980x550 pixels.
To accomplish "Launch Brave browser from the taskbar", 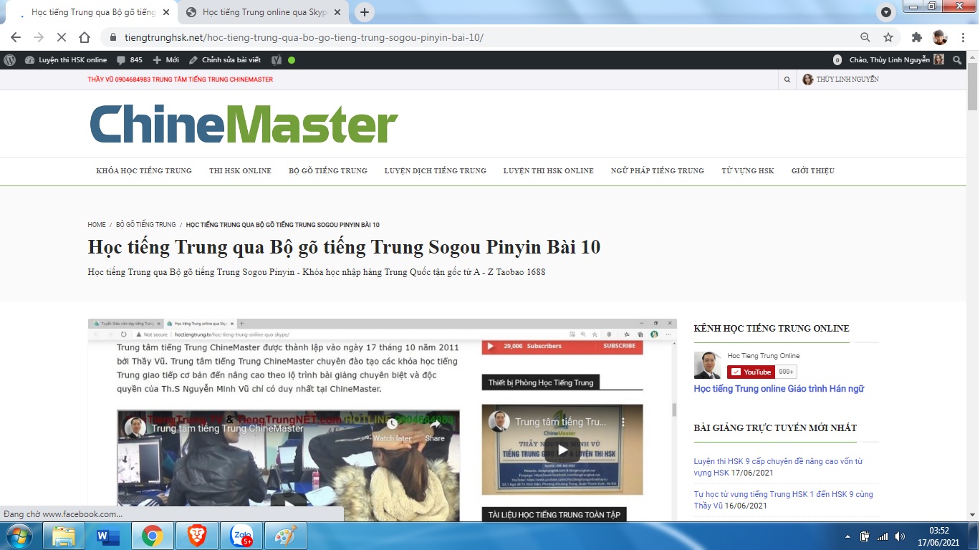I will coord(197,536).
